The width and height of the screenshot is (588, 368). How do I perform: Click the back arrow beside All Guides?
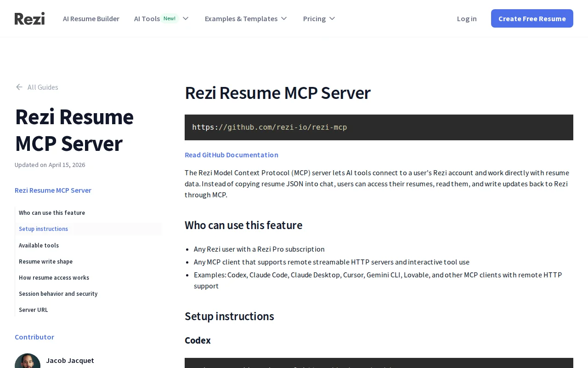(x=19, y=87)
